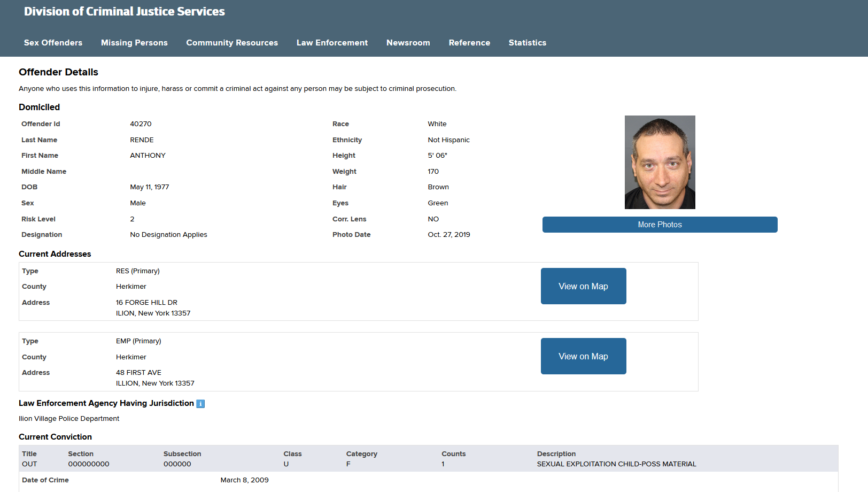Image resolution: width=868 pixels, height=492 pixels.
Task: Click the jurisdiction info icon
Action: pos(200,404)
